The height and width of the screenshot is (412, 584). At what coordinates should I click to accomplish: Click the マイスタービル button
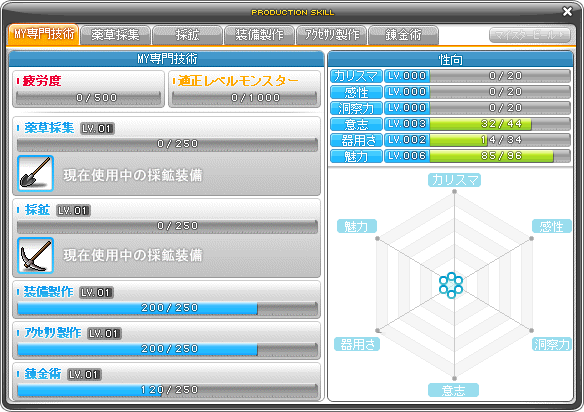[x=530, y=35]
